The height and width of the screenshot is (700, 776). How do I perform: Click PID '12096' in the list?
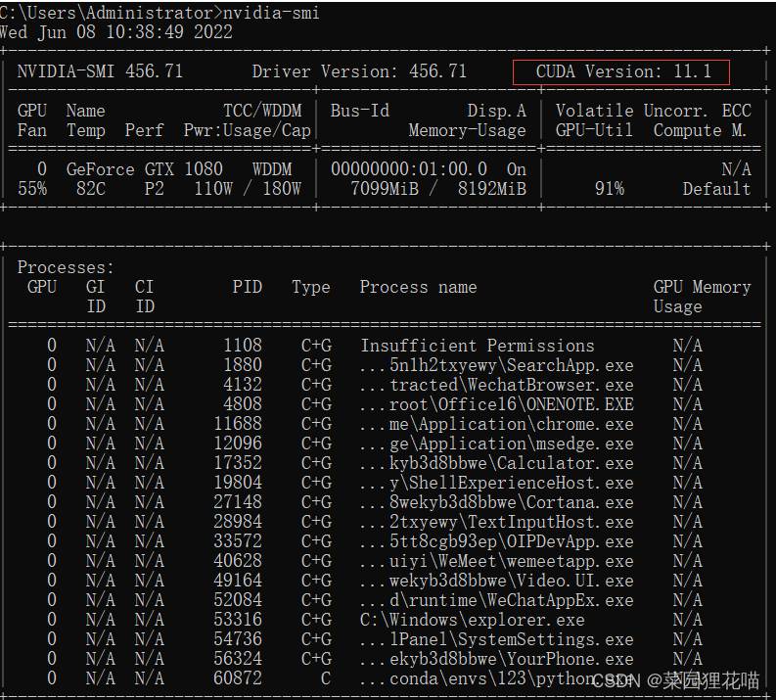[238, 443]
